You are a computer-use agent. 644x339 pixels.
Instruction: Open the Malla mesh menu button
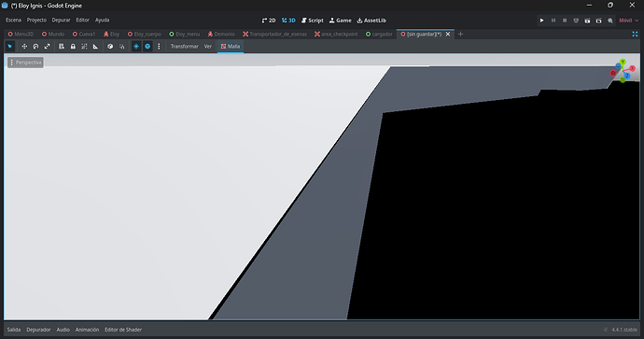231,47
